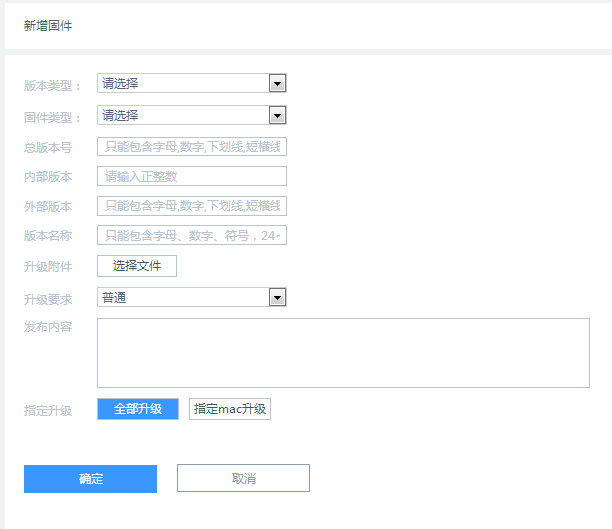Focus the 总版本号 input field
This screenshot has width=612, height=529.
tap(192, 146)
